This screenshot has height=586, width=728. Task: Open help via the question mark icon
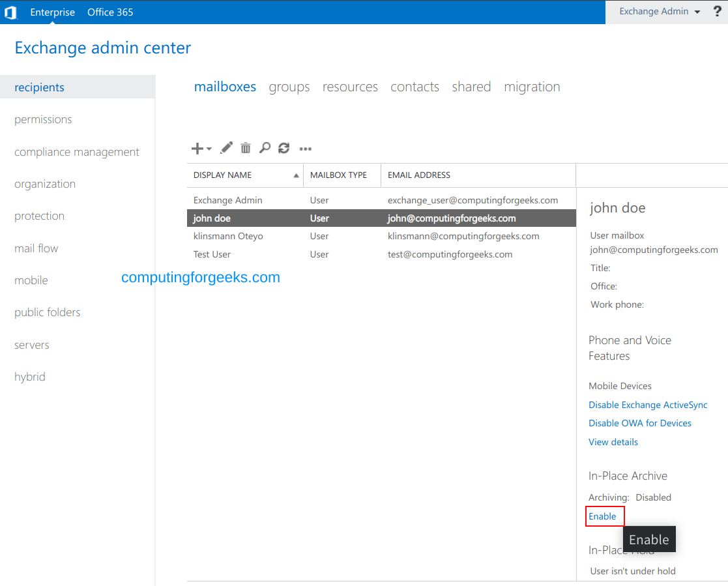717,11
